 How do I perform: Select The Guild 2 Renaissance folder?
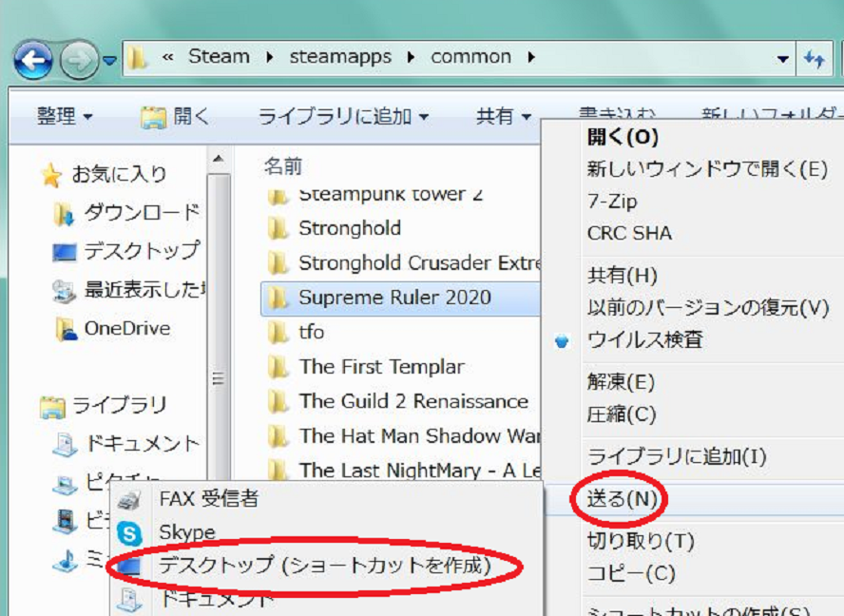(413, 401)
